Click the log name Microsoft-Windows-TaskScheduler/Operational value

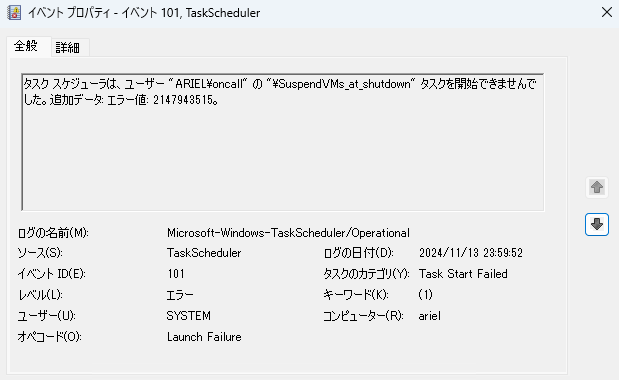tap(288, 233)
